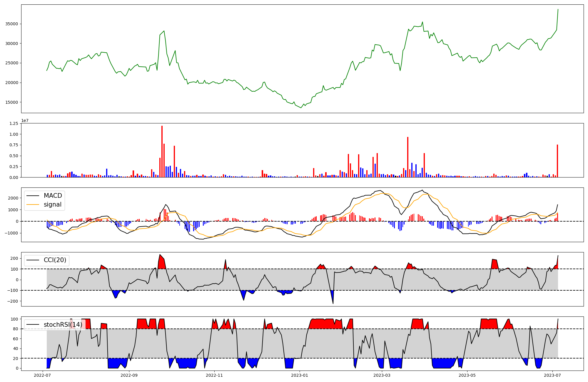Click the CCI(20) legend box
This screenshot has width=588, height=382.
(47, 260)
